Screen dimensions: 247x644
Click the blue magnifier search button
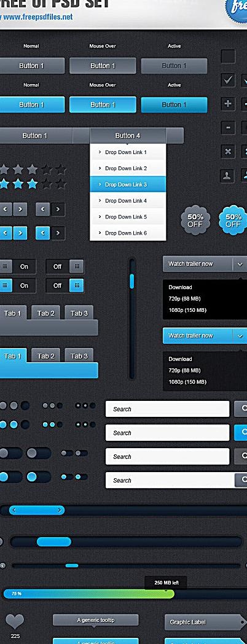point(241,432)
